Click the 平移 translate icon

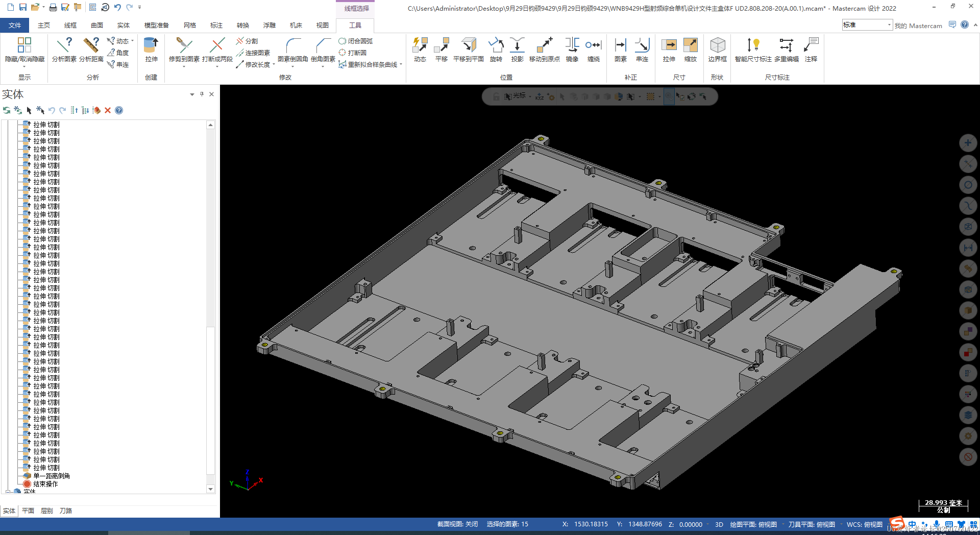[441, 50]
